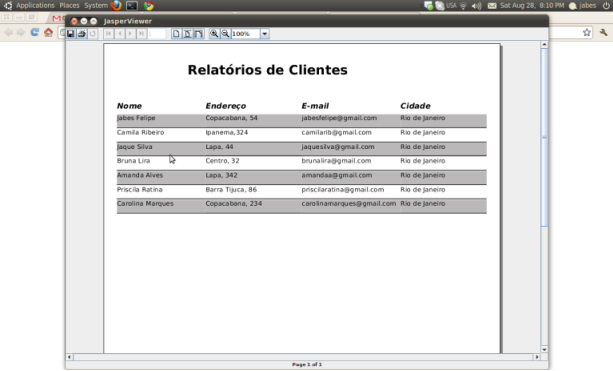Select the name Jaque Silva
This screenshot has height=371, width=613.
pos(134,147)
